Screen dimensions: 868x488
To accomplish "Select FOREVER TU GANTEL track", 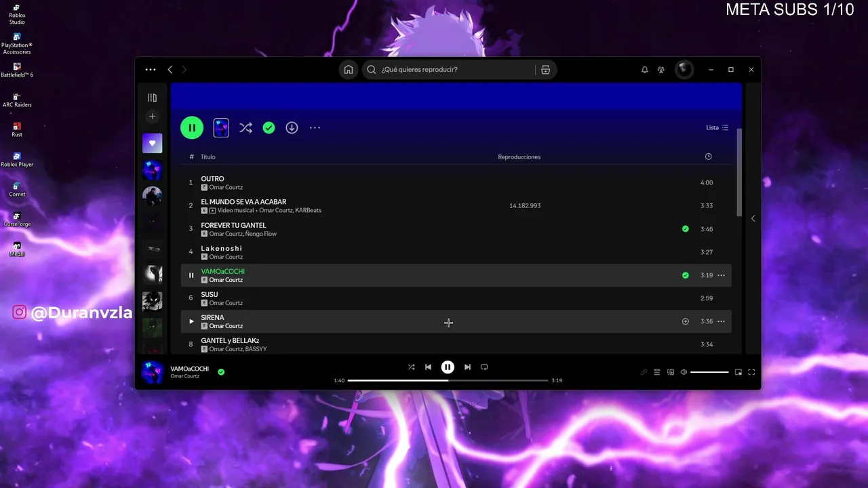I will [x=456, y=229].
